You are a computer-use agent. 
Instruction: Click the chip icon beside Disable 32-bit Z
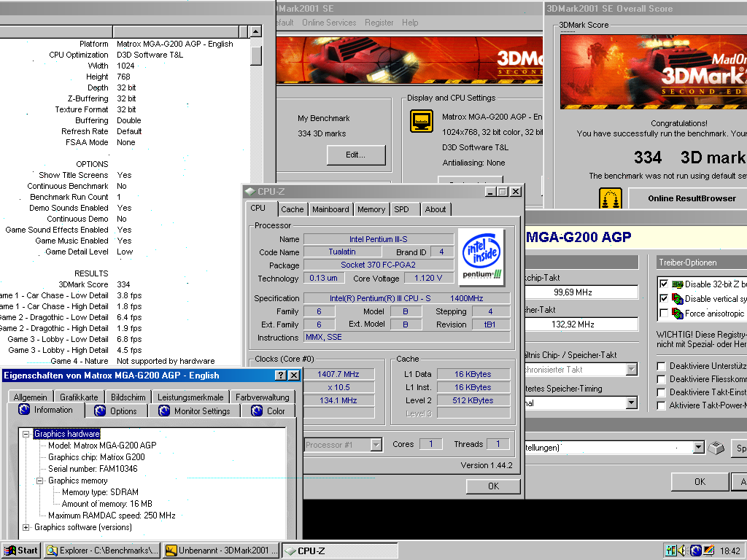678,284
